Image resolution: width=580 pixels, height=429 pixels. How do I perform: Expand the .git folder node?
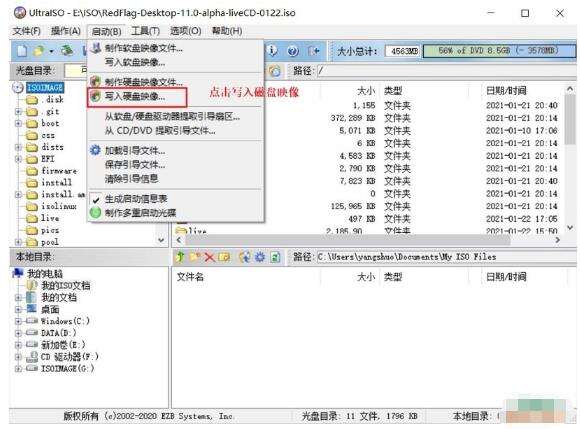coord(18,111)
